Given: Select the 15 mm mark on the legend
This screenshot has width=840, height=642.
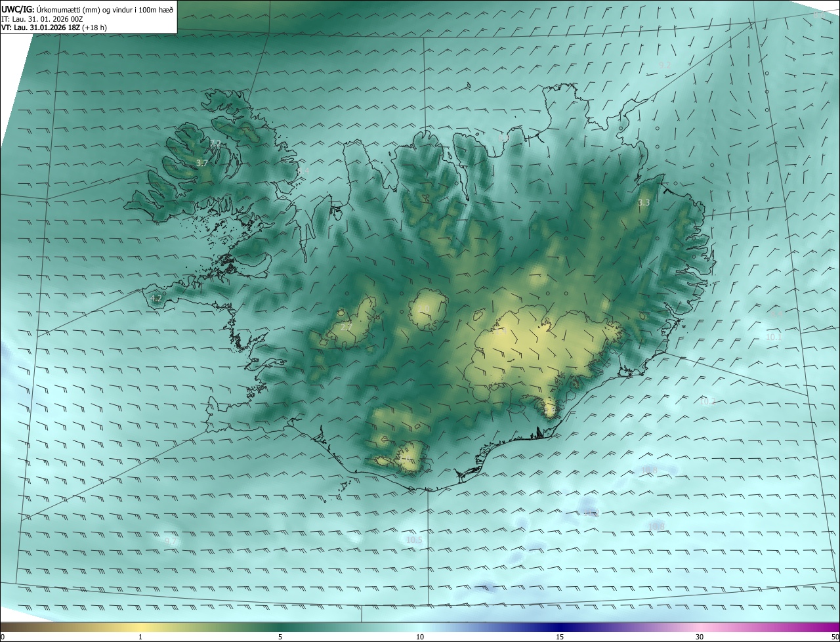Looking at the screenshot, I should tap(560, 637).
